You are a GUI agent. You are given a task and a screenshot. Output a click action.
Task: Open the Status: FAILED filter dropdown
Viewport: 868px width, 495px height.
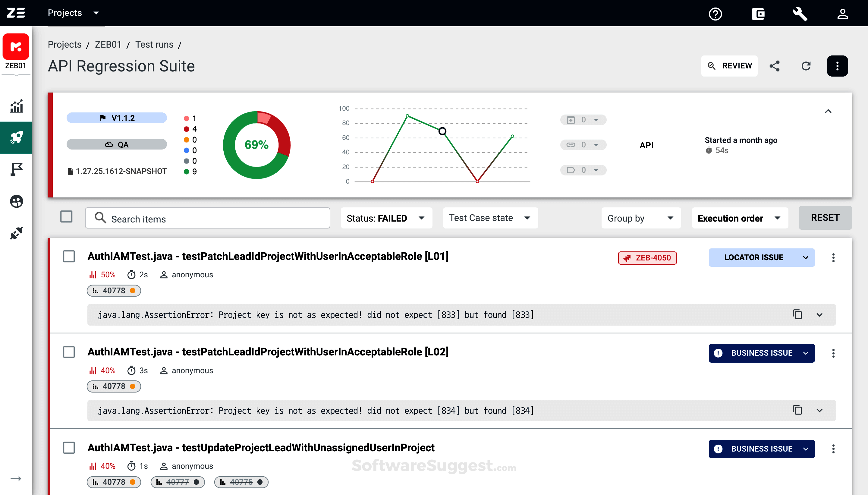tap(386, 218)
